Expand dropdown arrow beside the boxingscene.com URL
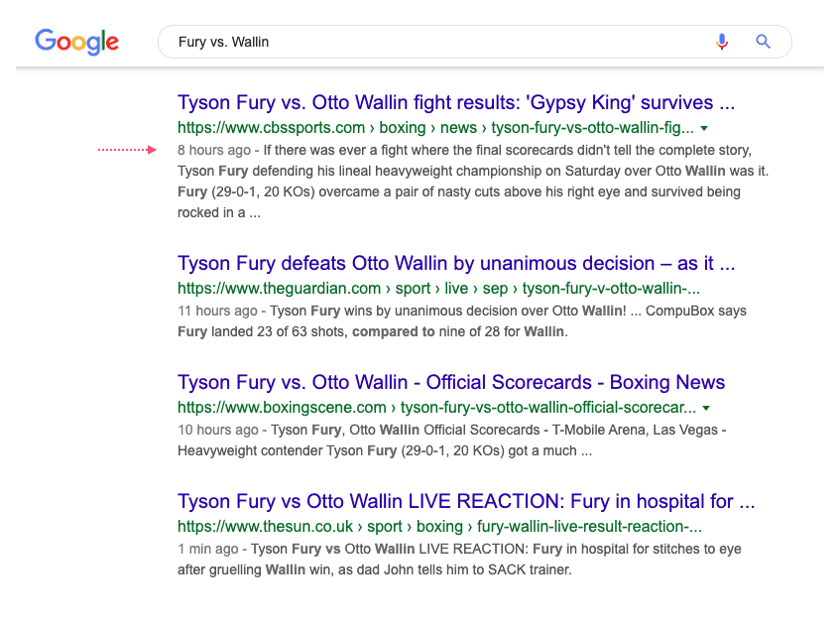The height and width of the screenshot is (627, 840). (706, 409)
